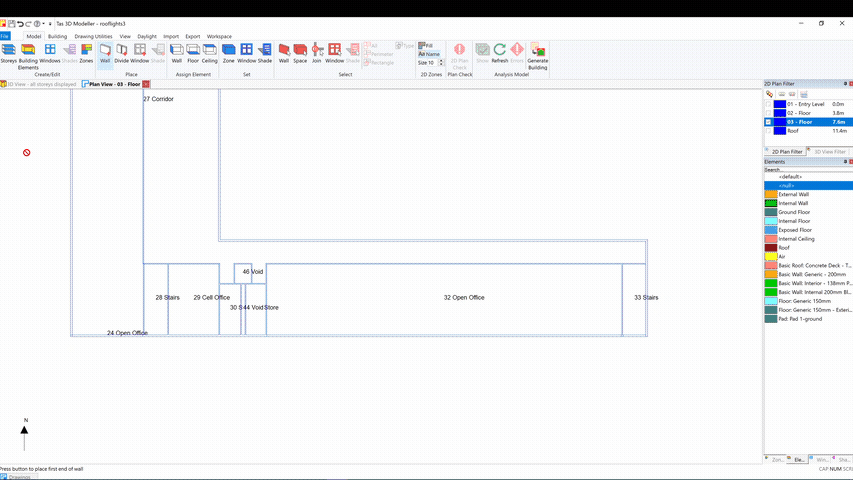Image resolution: width=853 pixels, height=480 pixels.
Task: Select the Place Wall tool
Action: tap(105, 53)
